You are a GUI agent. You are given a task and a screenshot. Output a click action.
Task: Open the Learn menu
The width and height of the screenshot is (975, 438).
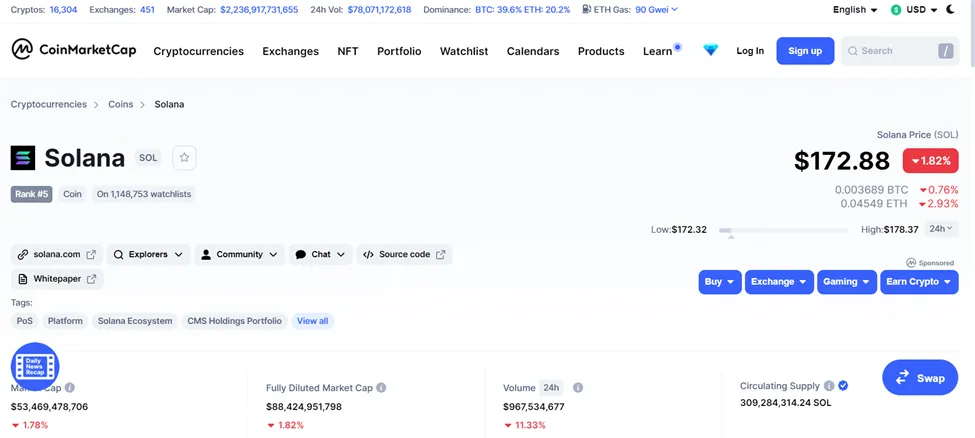pos(657,51)
